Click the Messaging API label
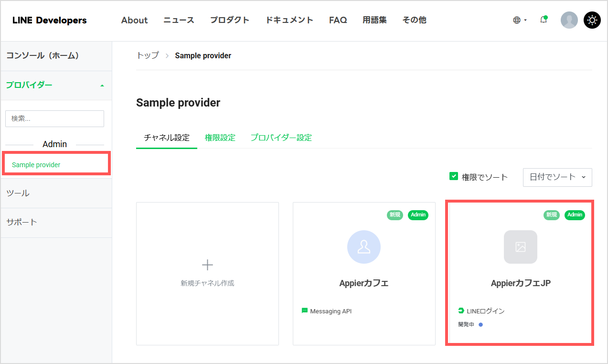The width and height of the screenshot is (608, 364). pos(331,311)
